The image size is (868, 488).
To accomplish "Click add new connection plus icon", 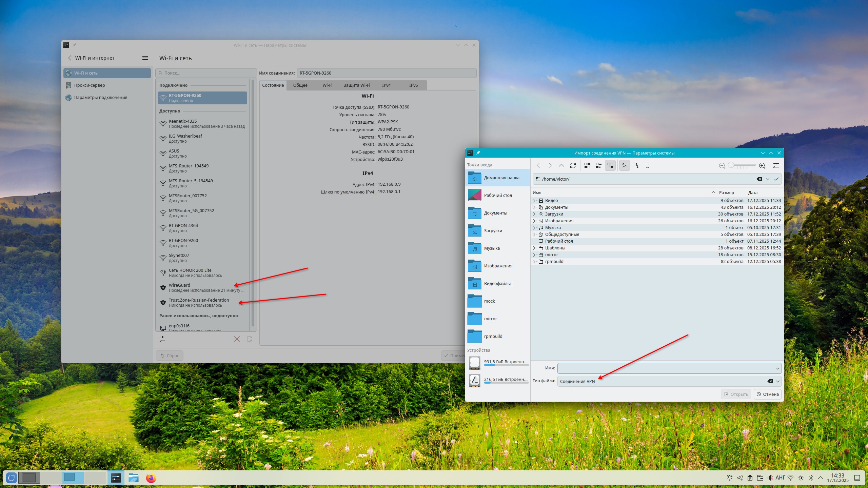I will coord(224,339).
